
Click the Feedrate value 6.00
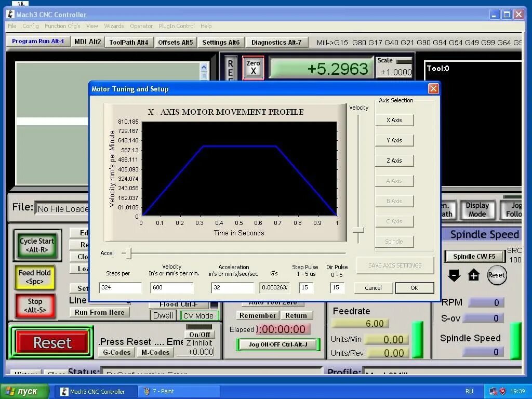pos(360,323)
